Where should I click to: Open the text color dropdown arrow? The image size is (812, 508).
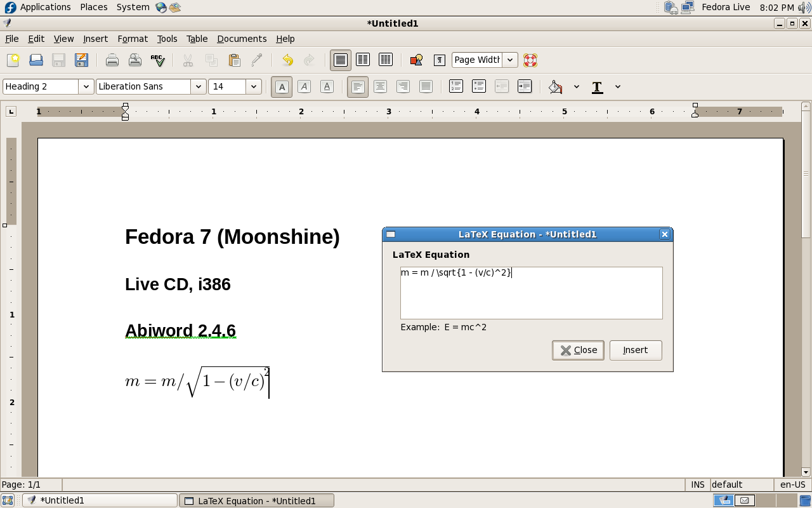coord(618,87)
